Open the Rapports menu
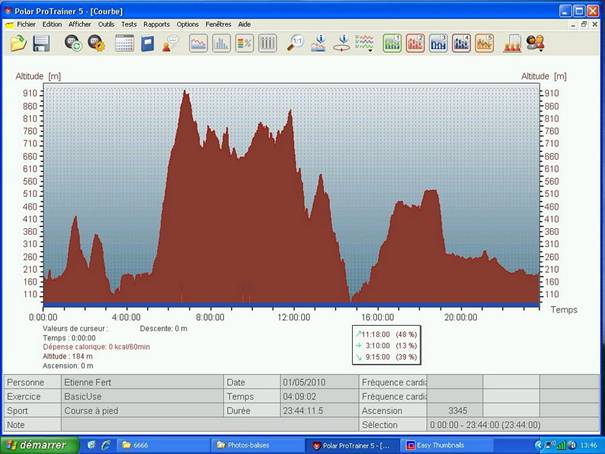The image size is (605, 454). tap(156, 23)
